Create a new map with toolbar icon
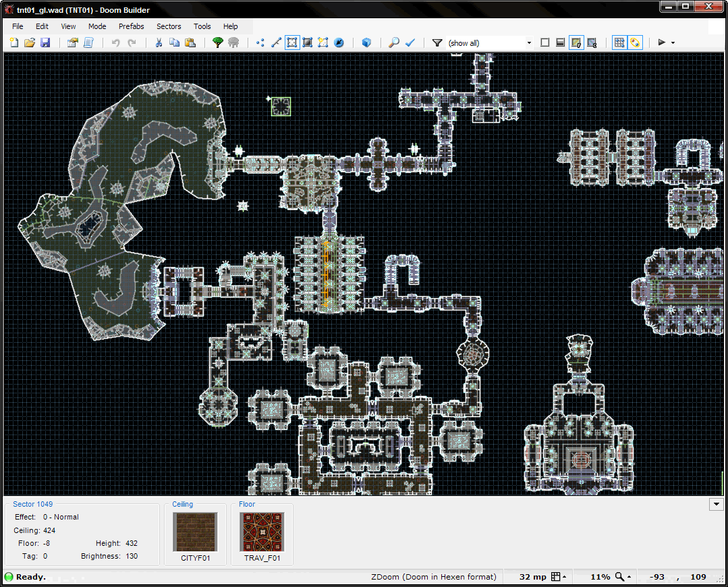728x587 pixels. (x=14, y=43)
